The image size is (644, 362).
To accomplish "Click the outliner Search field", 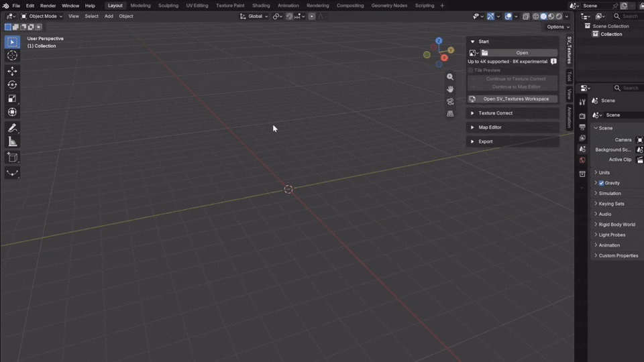I will (x=628, y=16).
